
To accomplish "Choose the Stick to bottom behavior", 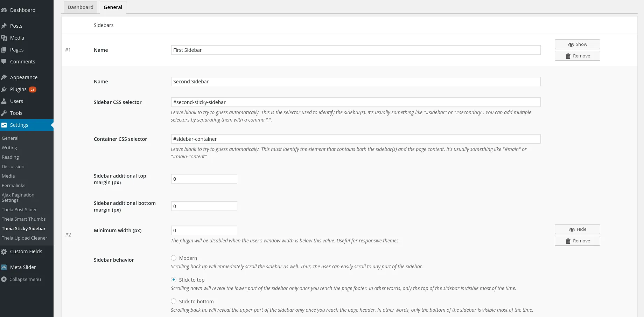I will pyautogui.click(x=174, y=302).
